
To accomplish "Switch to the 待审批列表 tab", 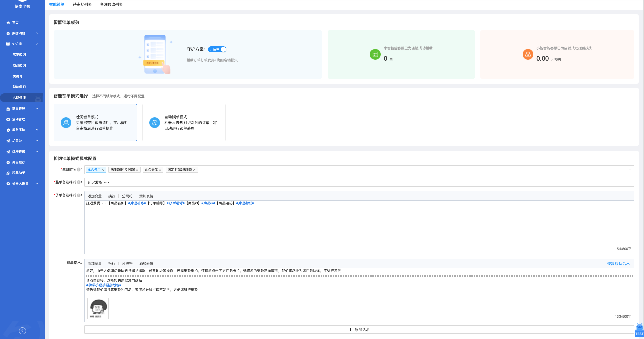I will coord(82,4).
